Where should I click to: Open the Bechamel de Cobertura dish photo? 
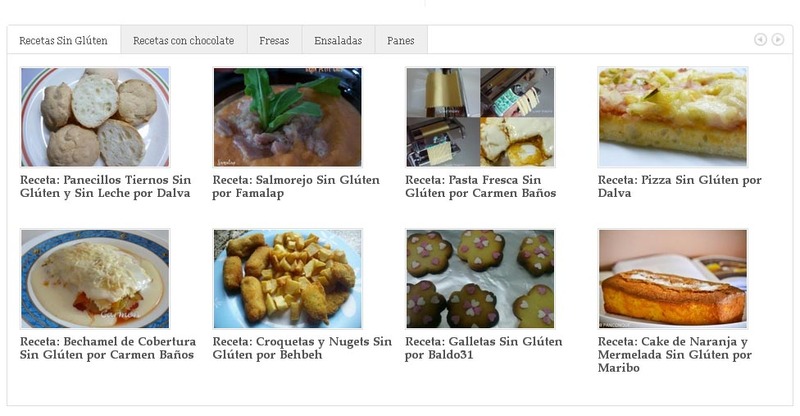click(95, 279)
